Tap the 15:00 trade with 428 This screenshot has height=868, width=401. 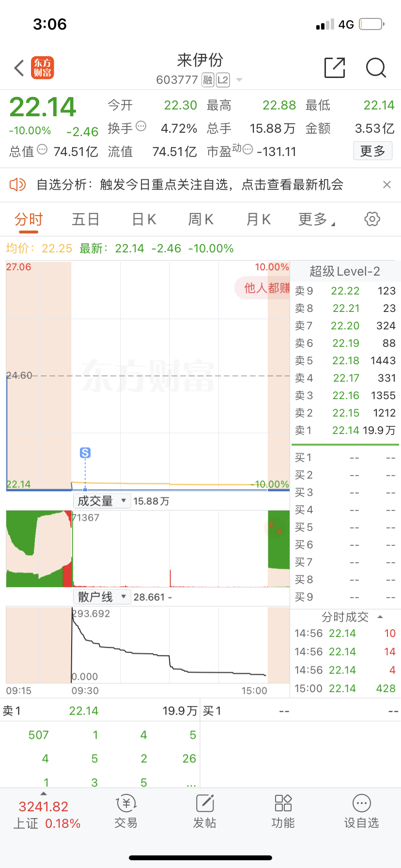(x=345, y=688)
